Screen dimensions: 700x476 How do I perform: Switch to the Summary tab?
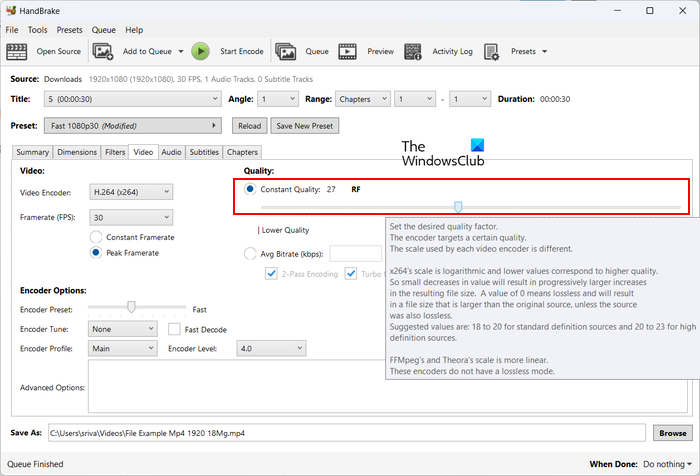33,152
